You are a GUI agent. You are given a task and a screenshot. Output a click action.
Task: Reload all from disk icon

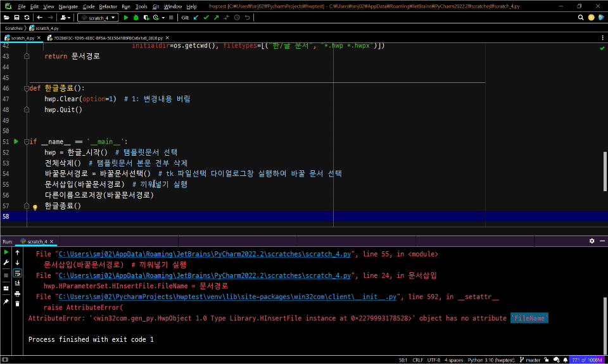click(27, 18)
